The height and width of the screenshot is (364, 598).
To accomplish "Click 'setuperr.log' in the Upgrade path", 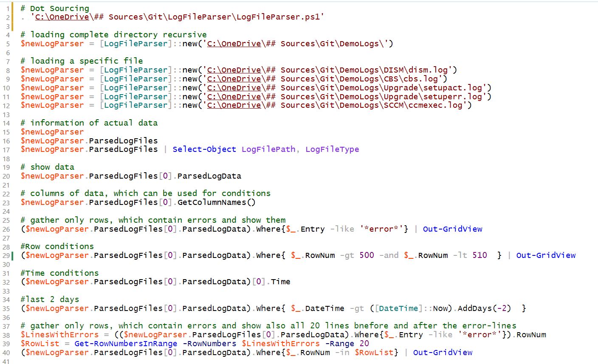I will click(x=453, y=97).
